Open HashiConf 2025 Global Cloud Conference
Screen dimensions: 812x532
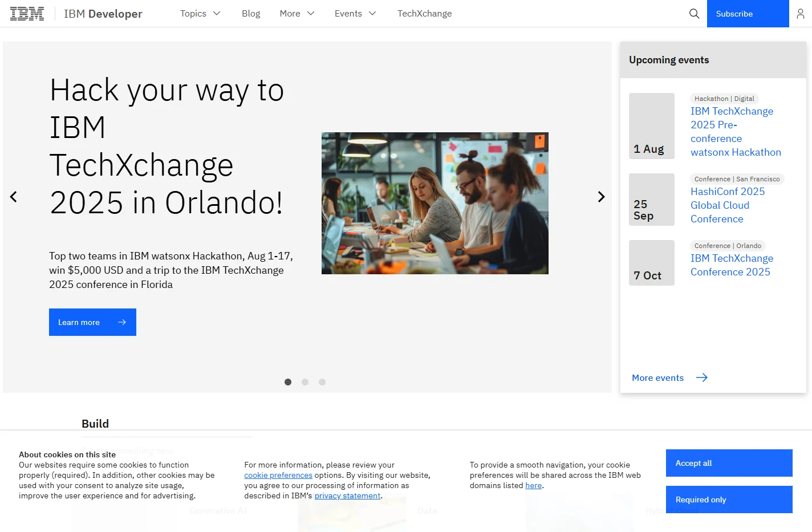[728, 205]
